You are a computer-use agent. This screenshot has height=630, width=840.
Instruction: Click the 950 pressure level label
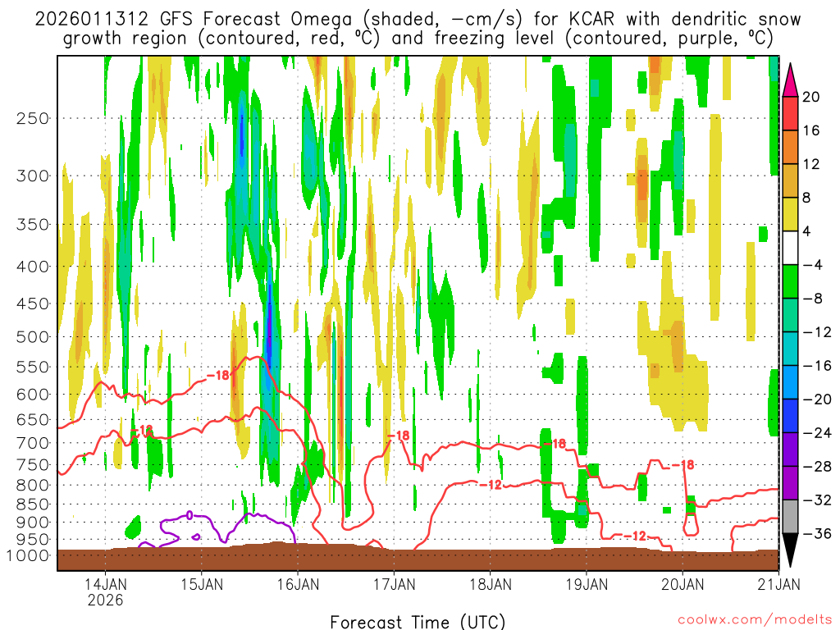click(x=33, y=540)
